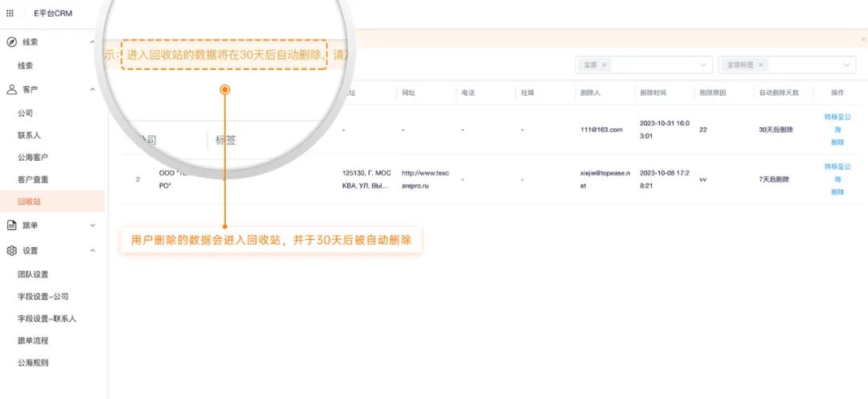Screen dimensions: 868x399
Task: Click the 线索 section header label
Action: click(x=31, y=42)
